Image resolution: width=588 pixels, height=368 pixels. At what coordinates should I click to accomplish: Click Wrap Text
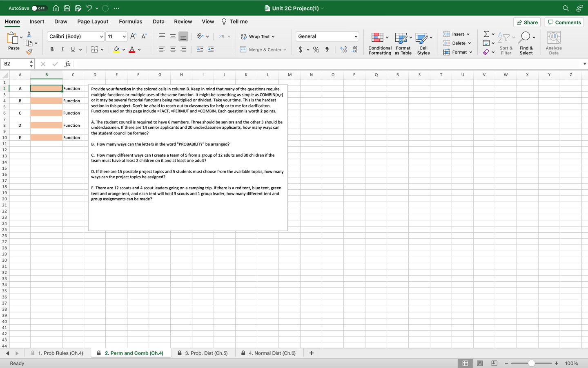click(258, 36)
